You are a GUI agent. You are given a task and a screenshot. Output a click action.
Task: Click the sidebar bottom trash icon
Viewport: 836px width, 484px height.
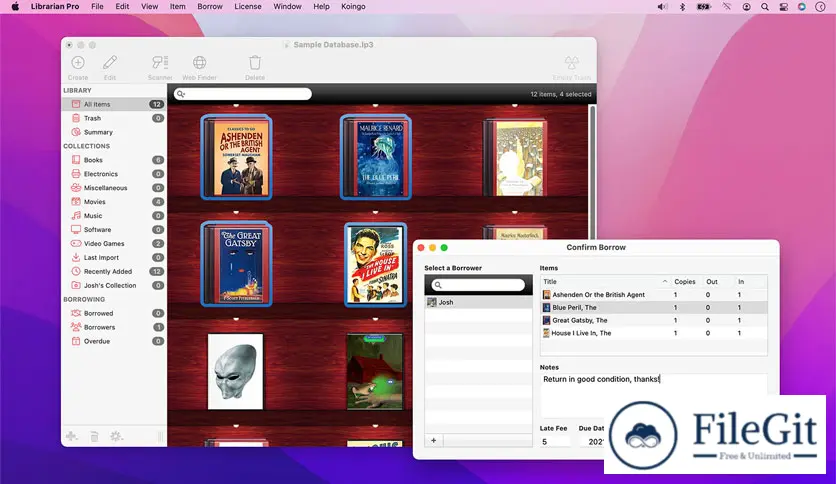(x=94, y=437)
